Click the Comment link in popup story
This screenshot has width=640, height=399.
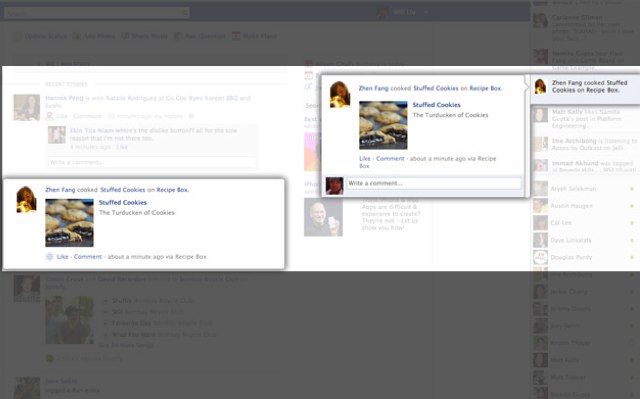(390, 159)
